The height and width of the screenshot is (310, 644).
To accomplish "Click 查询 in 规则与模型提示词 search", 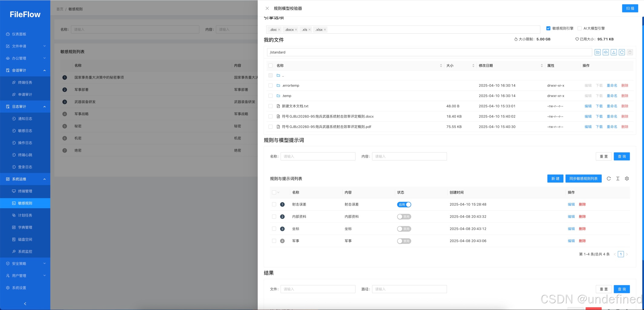I will (x=622, y=157).
